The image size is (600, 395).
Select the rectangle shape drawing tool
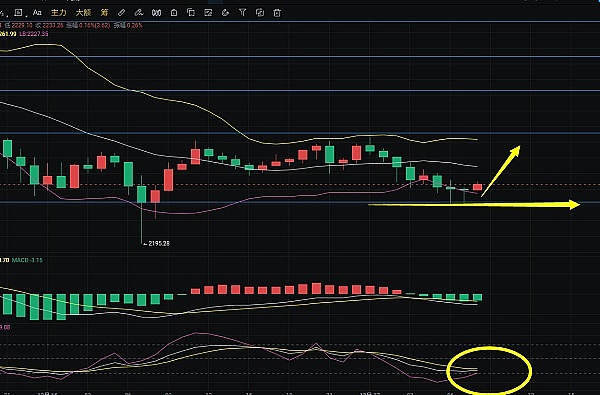click(18, 13)
